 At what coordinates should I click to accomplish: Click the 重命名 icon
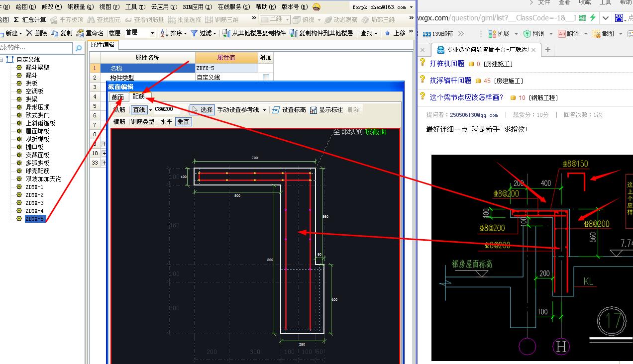[x=80, y=33]
